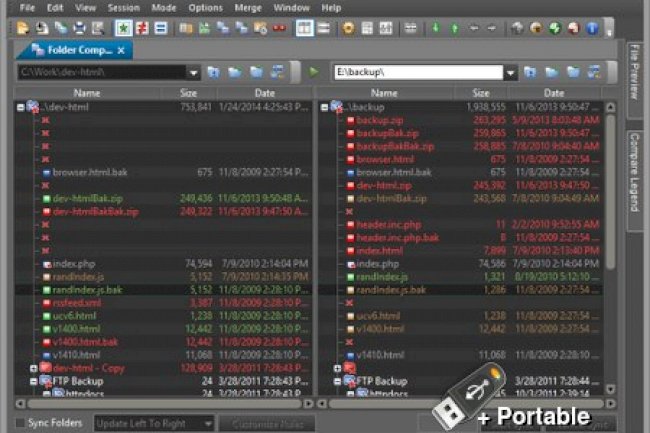Open the File menu
The image size is (650, 433).
(27, 7)
